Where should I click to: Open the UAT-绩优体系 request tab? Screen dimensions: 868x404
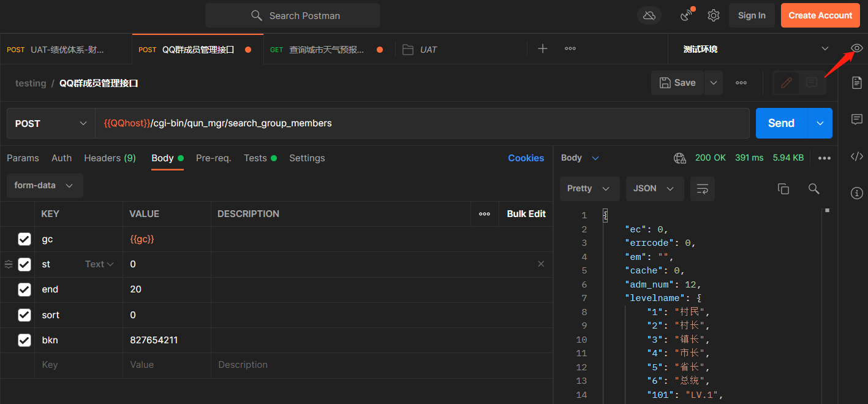pyautogui.click(x=66, y=50)
